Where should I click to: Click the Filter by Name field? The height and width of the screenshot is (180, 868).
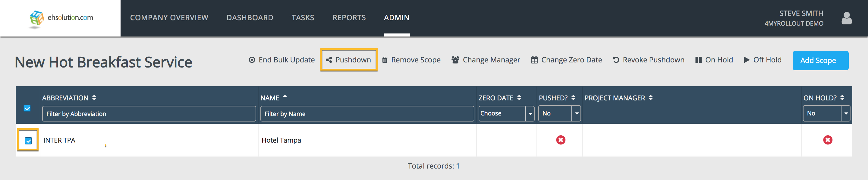coord(366,114)
